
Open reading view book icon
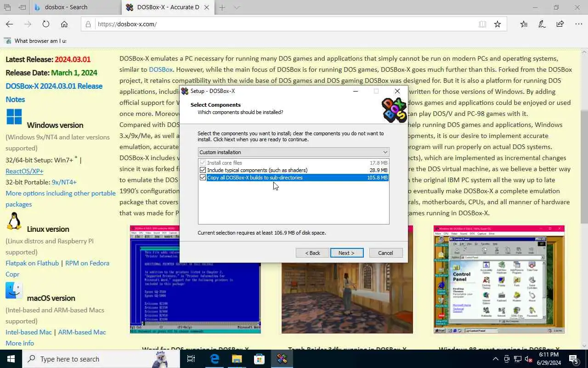coord(482,24)
